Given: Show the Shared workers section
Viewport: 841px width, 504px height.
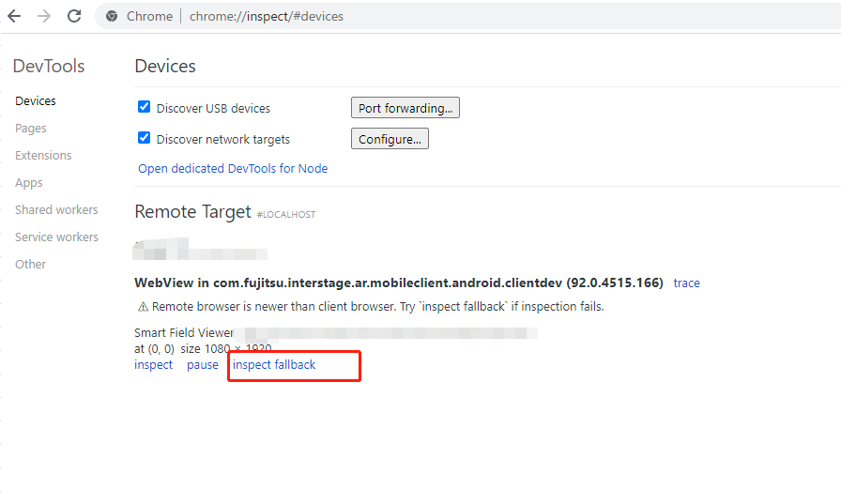Looking at the screenshot, I should tap(56, 210).
